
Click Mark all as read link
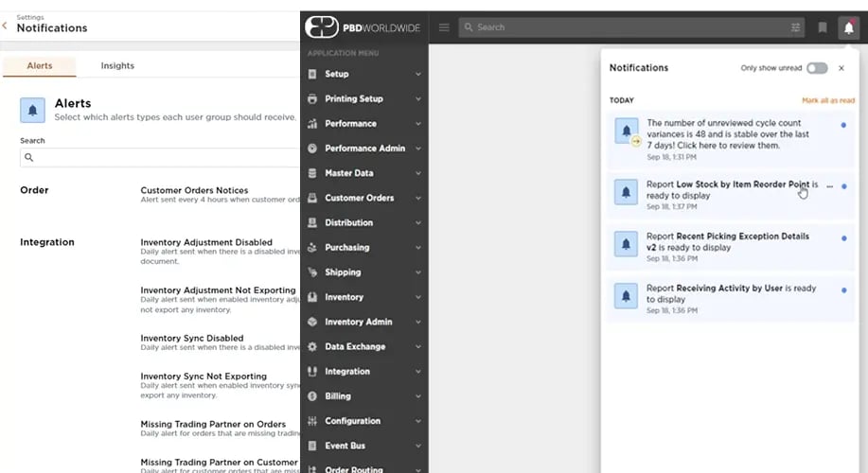pos(827,100)
